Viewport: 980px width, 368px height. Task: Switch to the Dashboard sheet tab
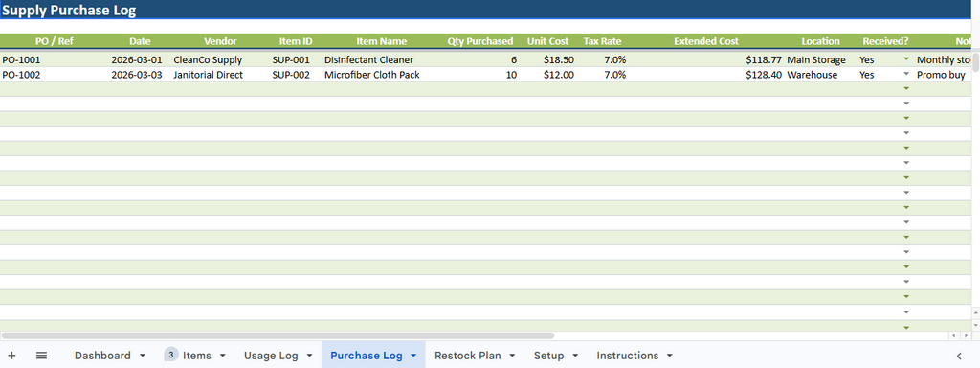[102, 356]
